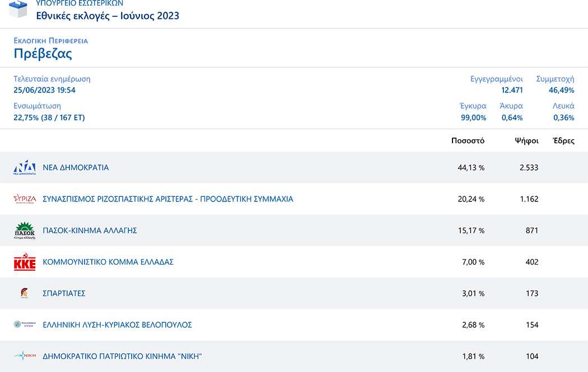Viewport: 588px width, 372px height.
Task: Click the 871 votes cell
Action: pos(532,230)
